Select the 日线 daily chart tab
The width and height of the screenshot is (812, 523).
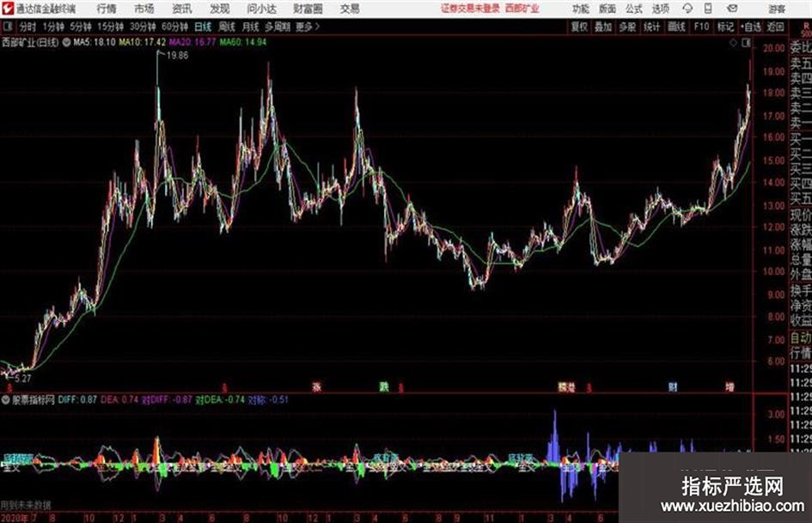pyautogui.click(x=203, y=27)
